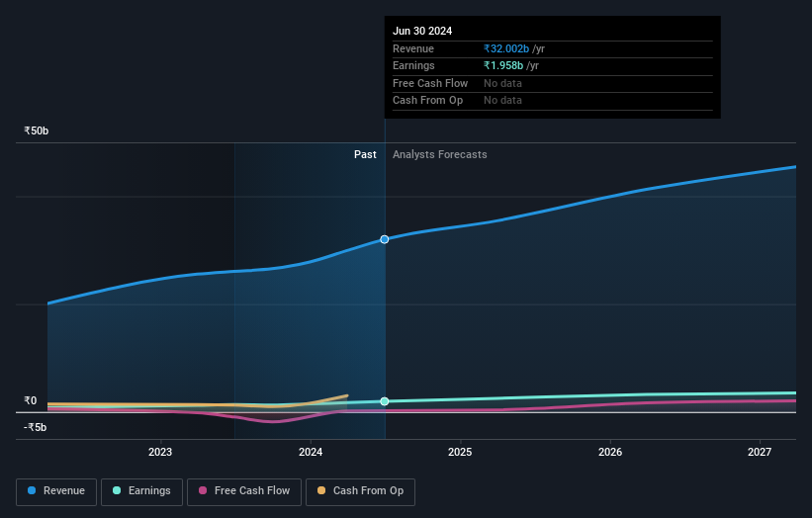Click the ₹50b y-axis label
The height and width of the screenshot is (518, 812).
[37, 130]
